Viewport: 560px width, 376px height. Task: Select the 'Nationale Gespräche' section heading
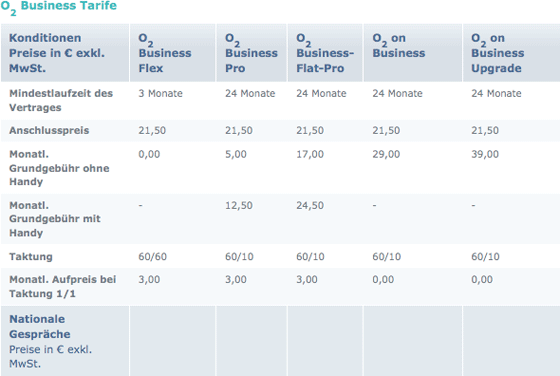pyautogui.click(x=40, y=326)
